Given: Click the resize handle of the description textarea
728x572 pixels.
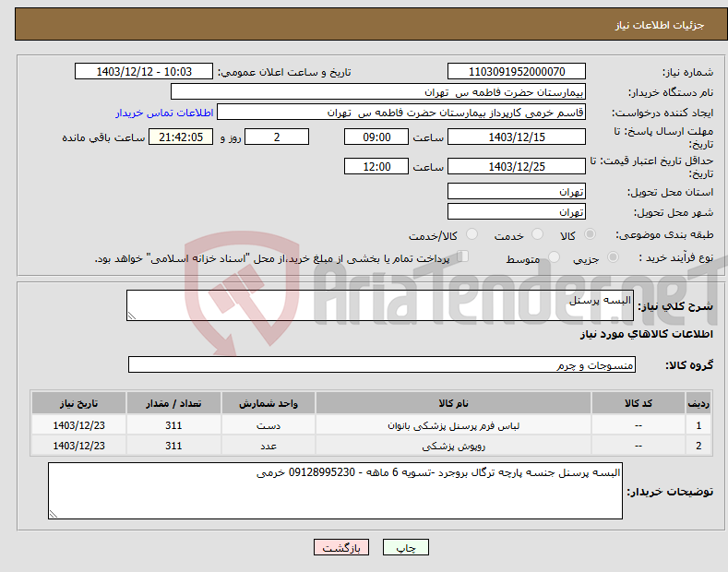Looking at the screenshot, I should click(132, 316).
